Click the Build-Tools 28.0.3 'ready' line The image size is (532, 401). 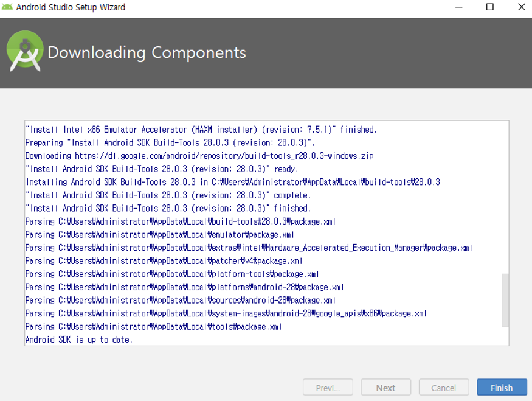tap(162, 169)
